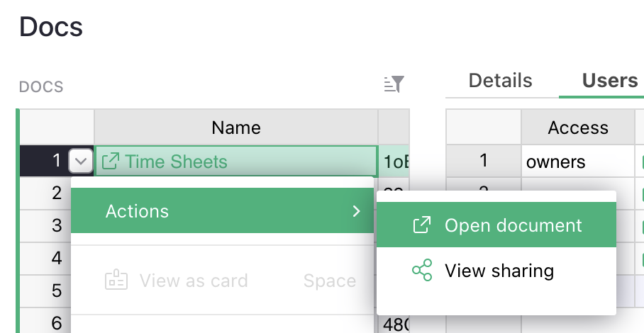Select the owners access cell
The height and width of the screenshot is (333, 644).
coord(578,162)
